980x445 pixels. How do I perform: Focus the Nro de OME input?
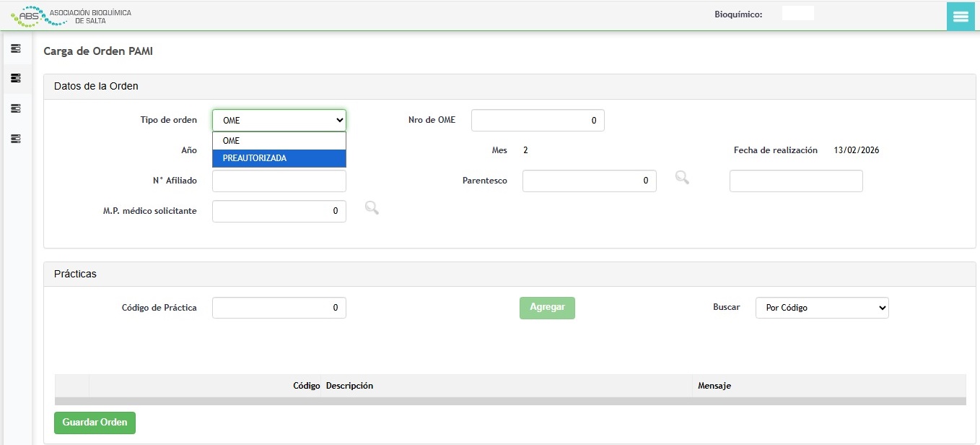[x=537, y=121]
